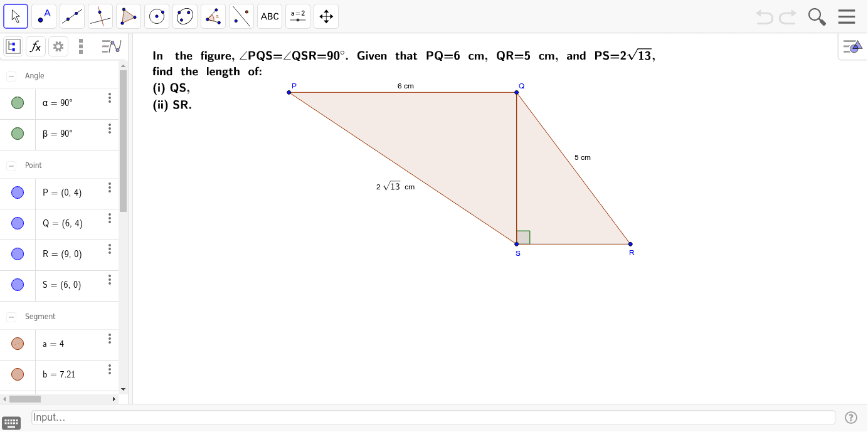Screen dimensions: 868x432
Task: Click the scrollbar down arrow
Action: [123, 389]
